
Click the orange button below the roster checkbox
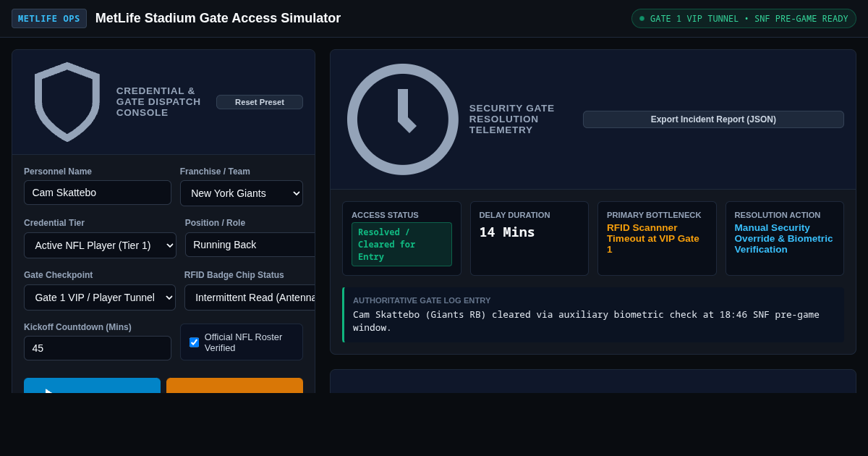(x=234, y=386)
